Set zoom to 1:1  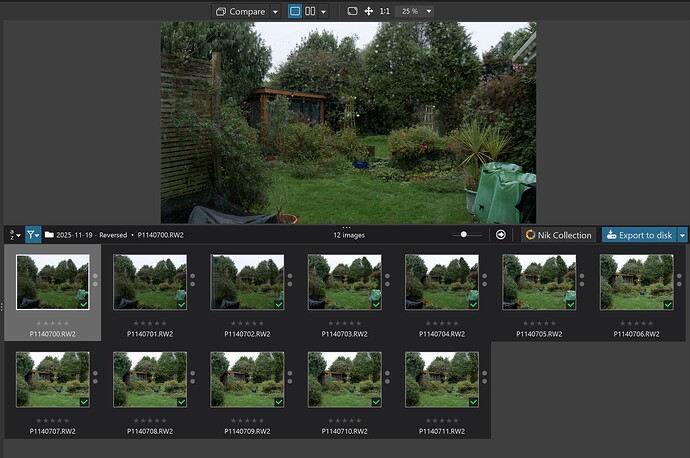tap(385, 11)
